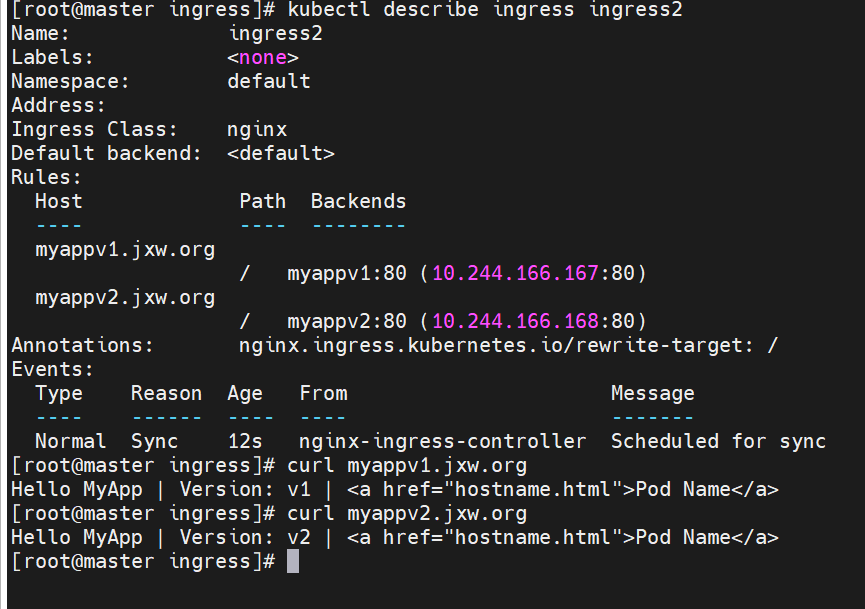Screen dimensions: 865x609
Task: Click the 'Message' column header
Action: [x=653, y=394]
